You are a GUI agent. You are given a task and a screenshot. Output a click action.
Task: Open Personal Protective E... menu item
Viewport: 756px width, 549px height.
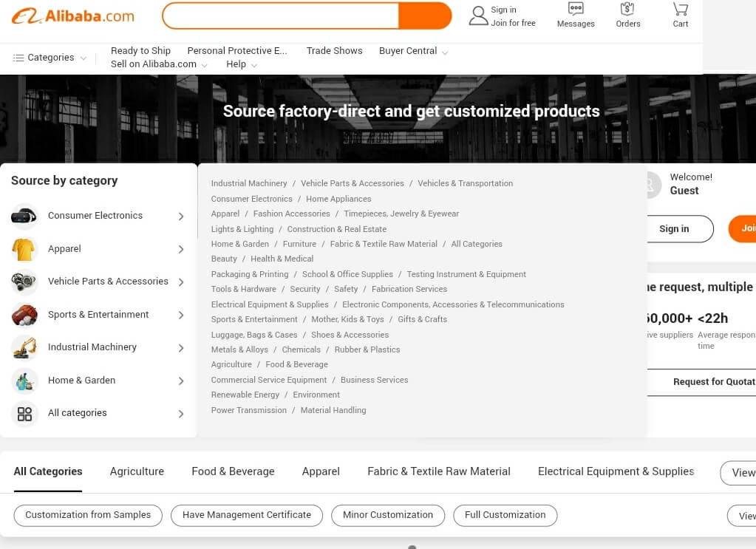(x=237, y=50)
